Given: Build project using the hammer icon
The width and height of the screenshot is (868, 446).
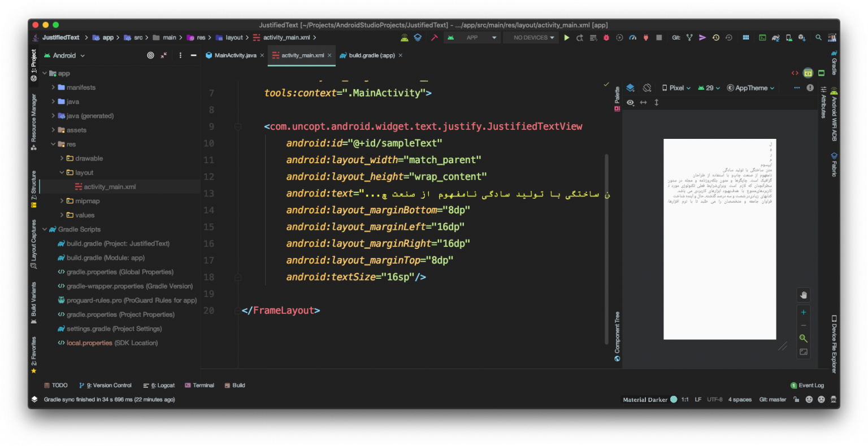Looking at the screenshot, I should point(434,38).
